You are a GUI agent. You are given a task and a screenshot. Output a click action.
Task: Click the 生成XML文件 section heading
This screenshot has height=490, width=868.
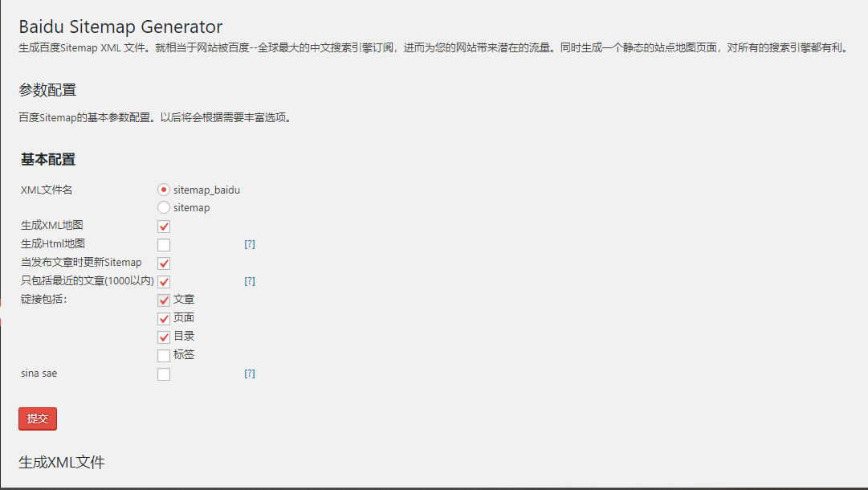pos(62,463)
